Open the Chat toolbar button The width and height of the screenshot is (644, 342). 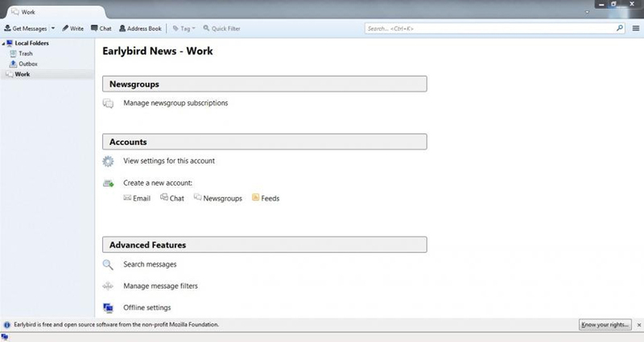click(x=101, y=28)
